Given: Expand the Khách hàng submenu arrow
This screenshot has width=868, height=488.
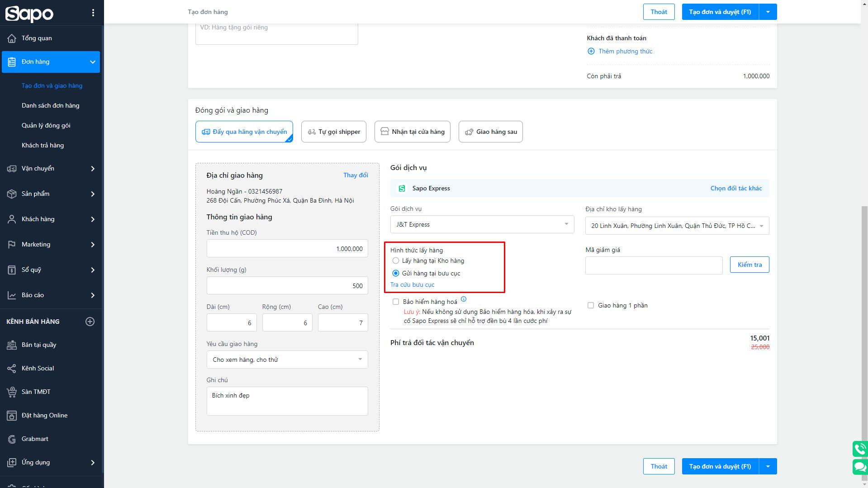Looking at the screenshot, I should [93, 219].
